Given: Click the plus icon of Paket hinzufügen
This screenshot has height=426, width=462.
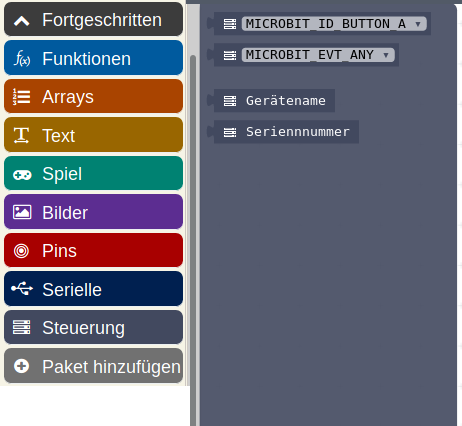Looking at the screenshot, I should tap(21, 366).
